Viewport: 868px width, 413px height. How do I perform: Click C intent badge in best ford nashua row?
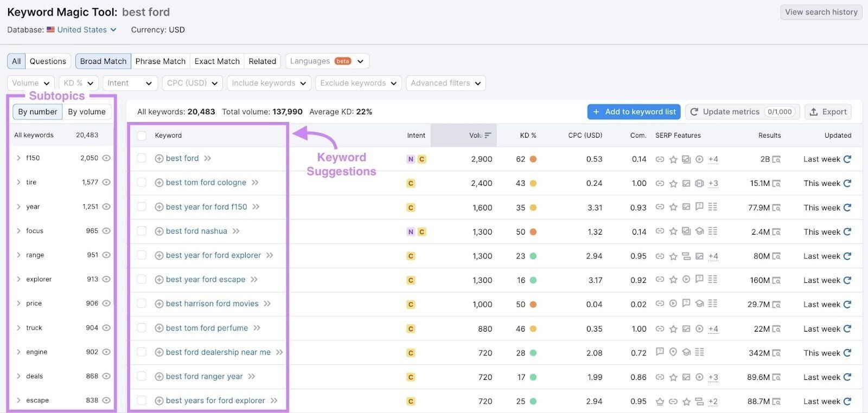(x=422, y=232)
